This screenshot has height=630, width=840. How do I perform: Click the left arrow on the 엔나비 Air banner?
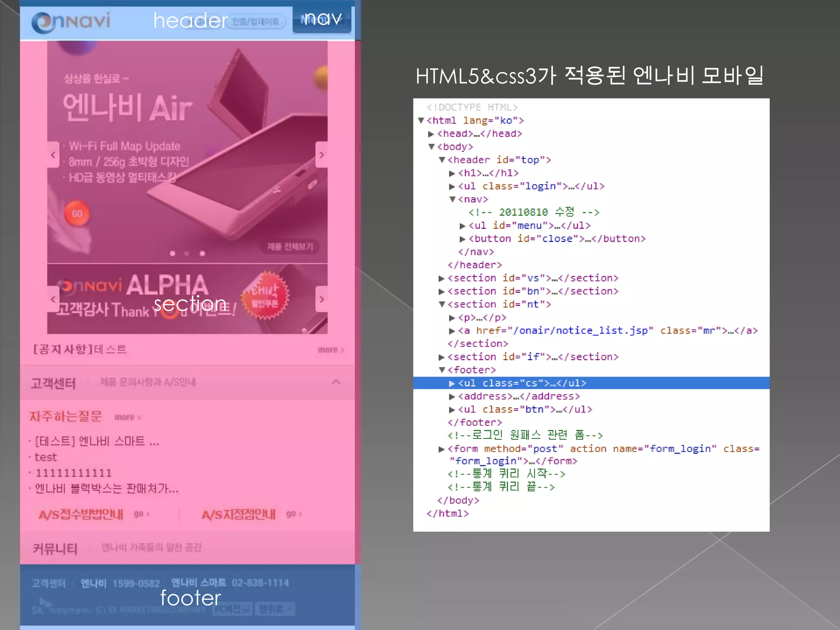(53, 155)
